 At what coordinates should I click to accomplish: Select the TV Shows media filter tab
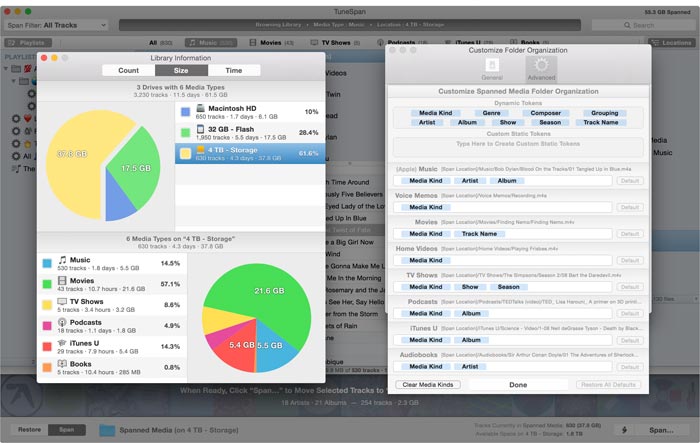coord(335,43)
